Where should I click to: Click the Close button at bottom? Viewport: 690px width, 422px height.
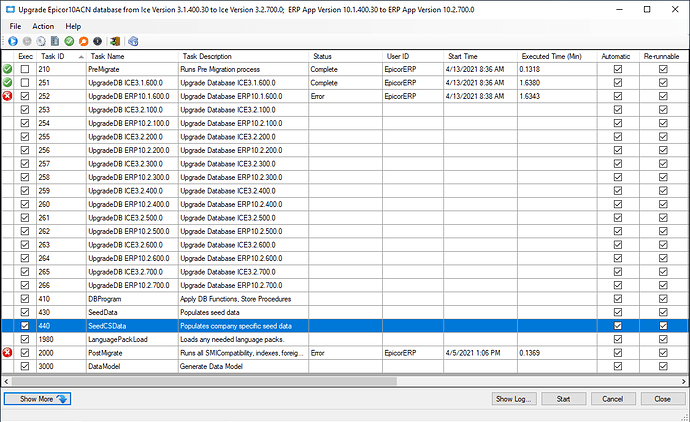click(663, 399)
